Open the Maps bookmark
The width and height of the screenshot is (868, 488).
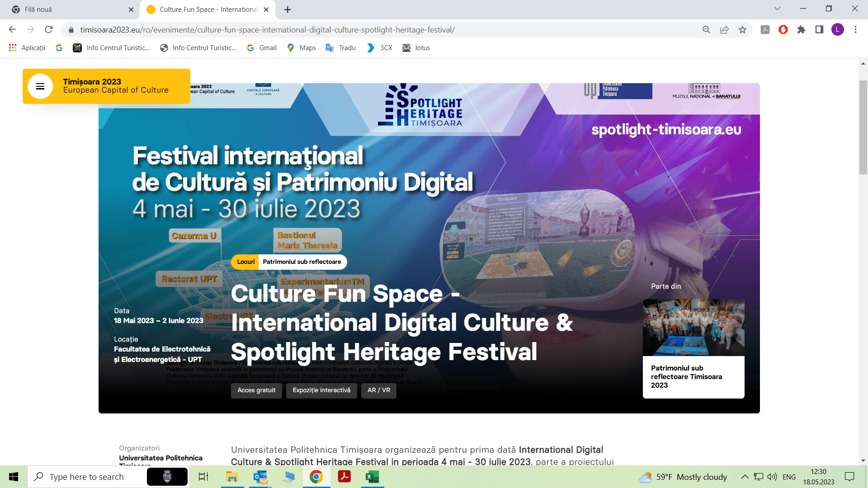[x=302, y=48]
